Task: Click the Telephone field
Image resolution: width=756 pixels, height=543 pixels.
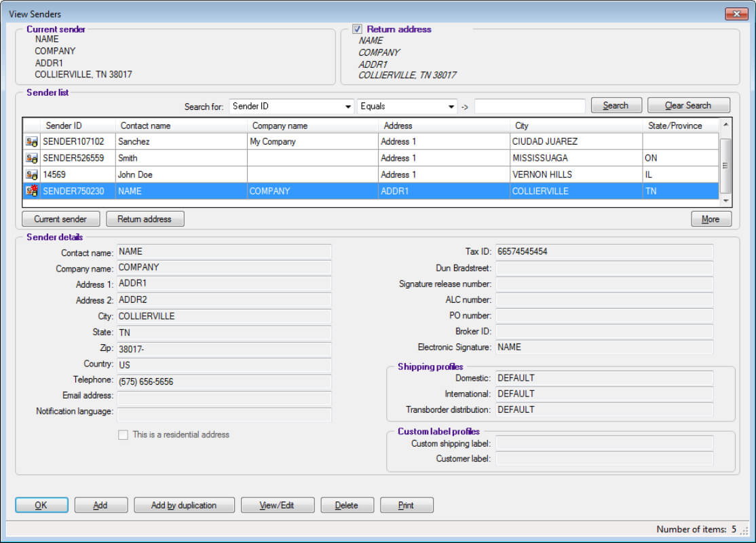Action: click(224, 382)
